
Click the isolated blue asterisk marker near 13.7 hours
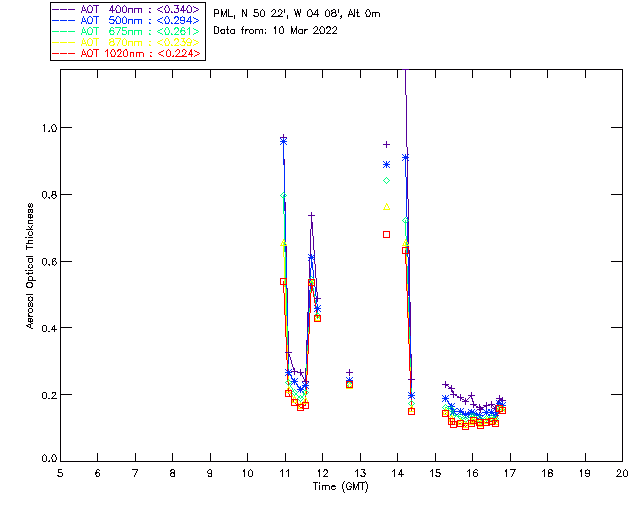coord(386,165)
